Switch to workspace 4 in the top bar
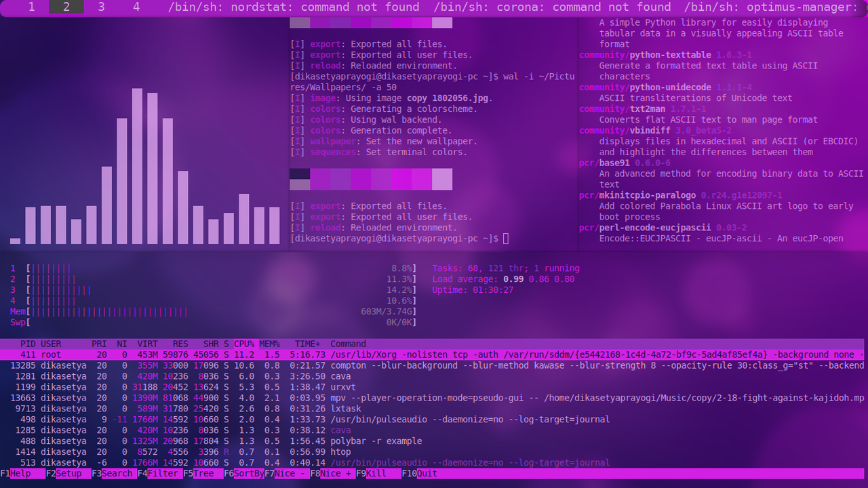 [136, 7]
